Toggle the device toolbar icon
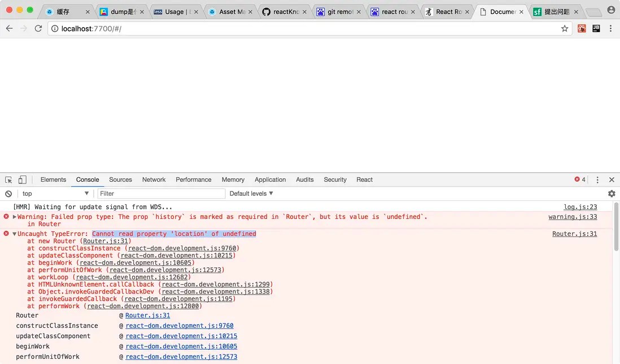 pyautogui.click(x=21, y=179)
